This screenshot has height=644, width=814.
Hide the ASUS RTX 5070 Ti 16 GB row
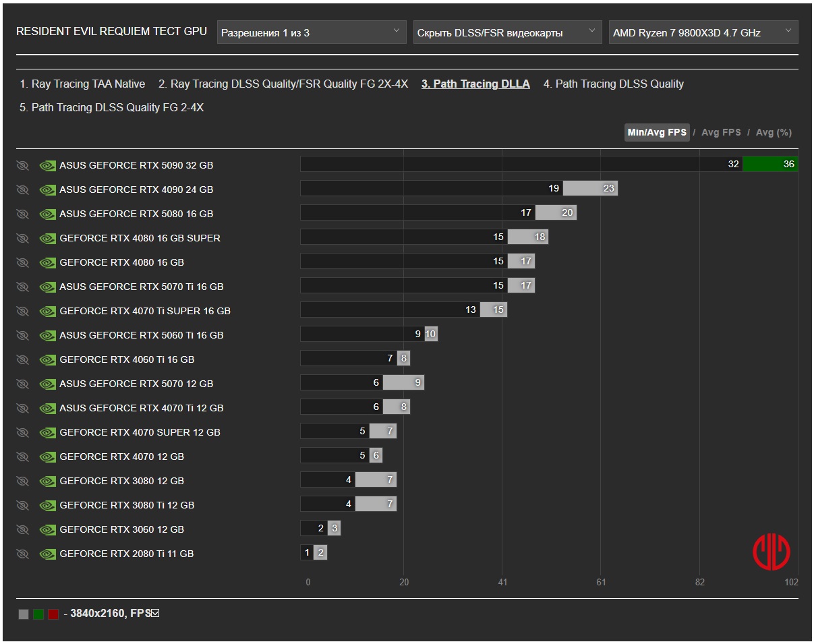(x=22, y=287)
